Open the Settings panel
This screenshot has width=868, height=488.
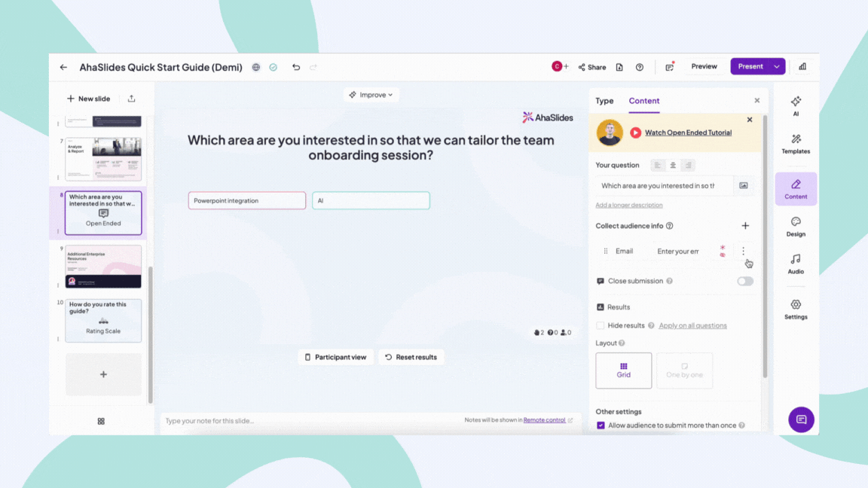click(796, 310)
